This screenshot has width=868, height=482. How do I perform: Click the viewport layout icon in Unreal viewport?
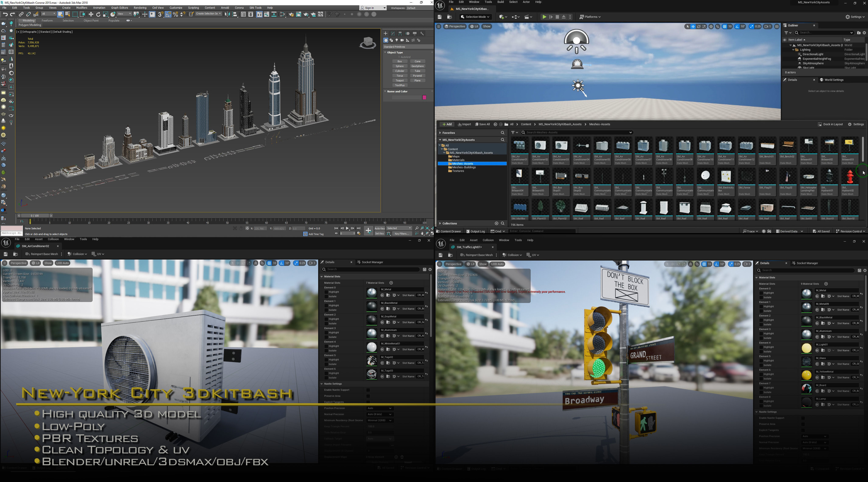point(777,27)
